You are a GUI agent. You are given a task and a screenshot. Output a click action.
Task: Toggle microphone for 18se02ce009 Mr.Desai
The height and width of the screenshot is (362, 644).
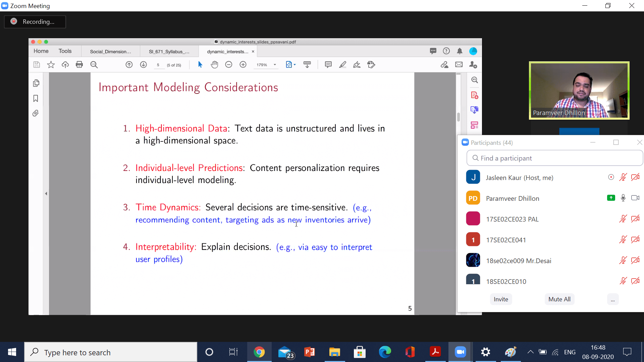(x=623, y=260)
